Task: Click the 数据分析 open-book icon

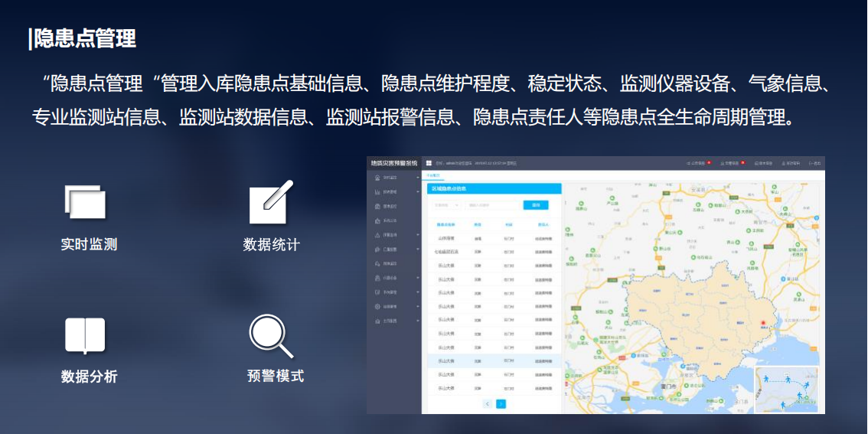Action: (x=85, y=335)
